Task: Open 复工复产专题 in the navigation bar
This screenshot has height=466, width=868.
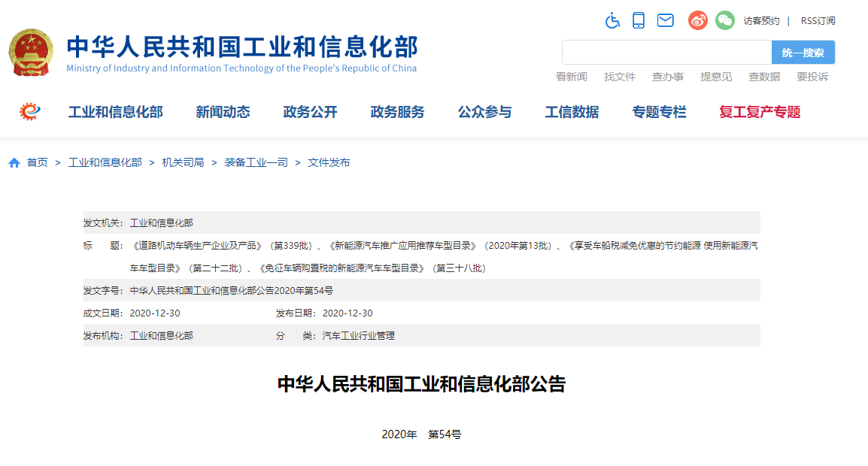Action: click(x=760, y=112)
